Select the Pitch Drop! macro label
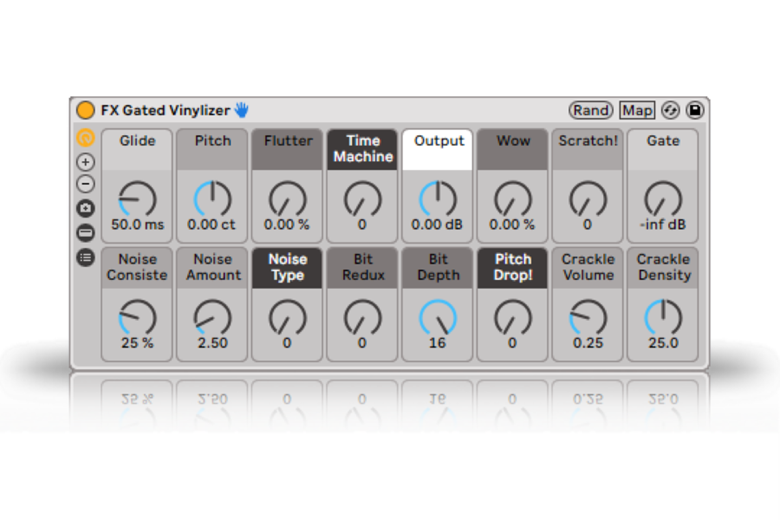 pos(513,268)
